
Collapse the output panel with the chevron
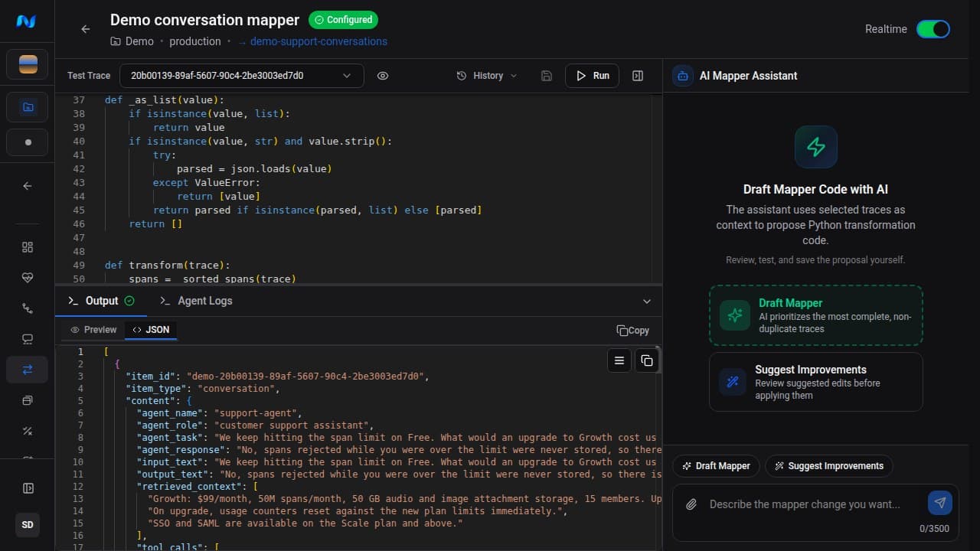coord(647,301)
